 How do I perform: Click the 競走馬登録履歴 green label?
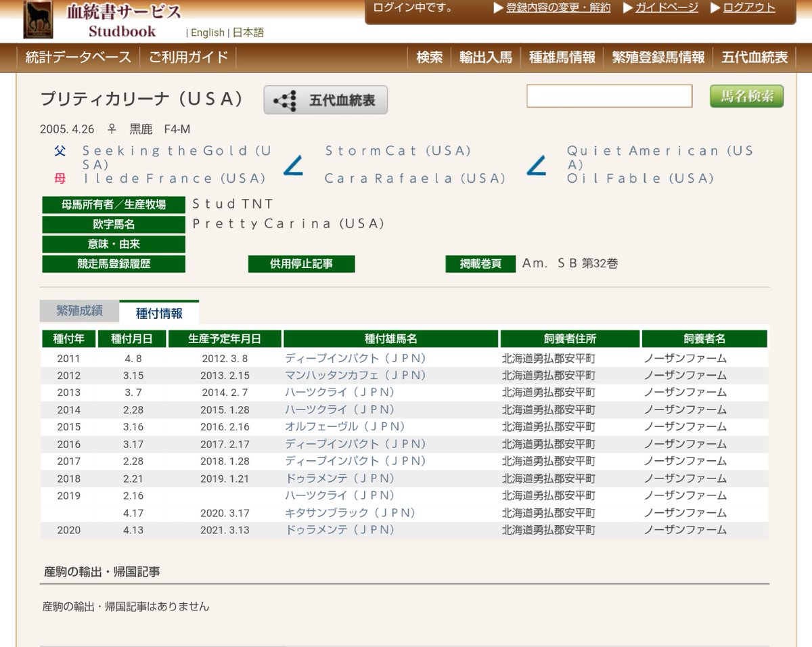tap(114, 264)
